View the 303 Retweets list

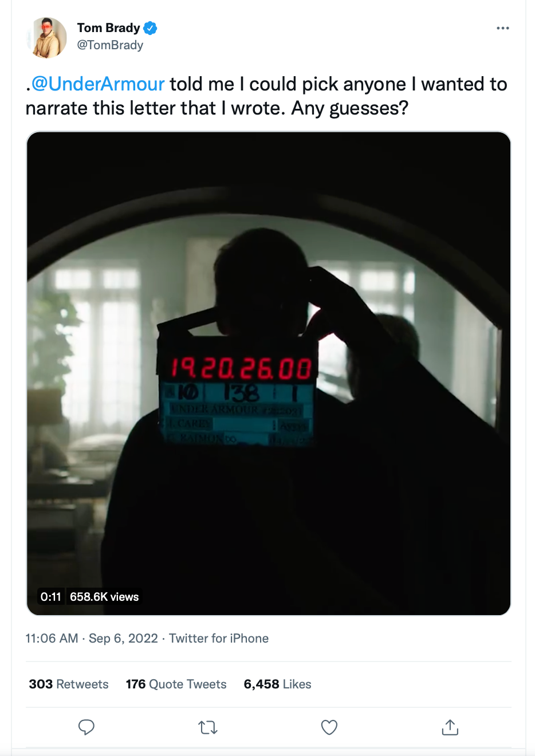(69, 684)
